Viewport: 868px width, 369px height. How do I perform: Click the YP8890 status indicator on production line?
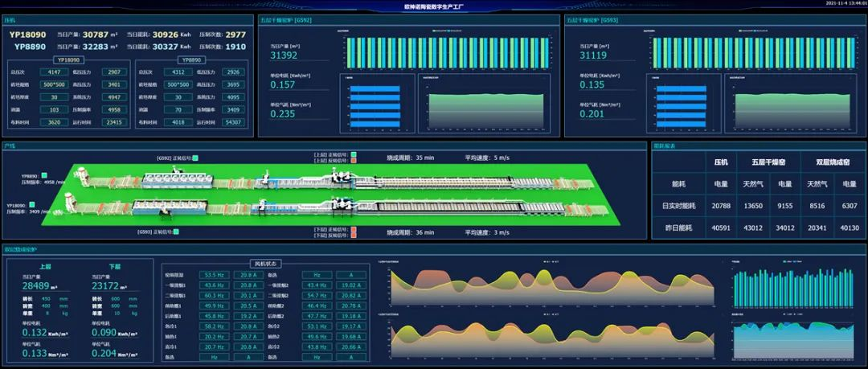click(44, 175)
